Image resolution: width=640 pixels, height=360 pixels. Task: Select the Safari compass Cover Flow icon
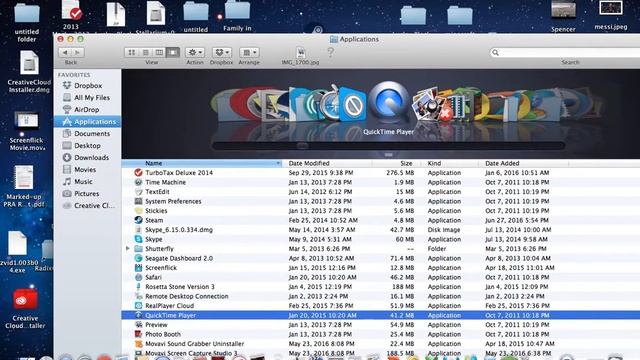click(330, 104)
